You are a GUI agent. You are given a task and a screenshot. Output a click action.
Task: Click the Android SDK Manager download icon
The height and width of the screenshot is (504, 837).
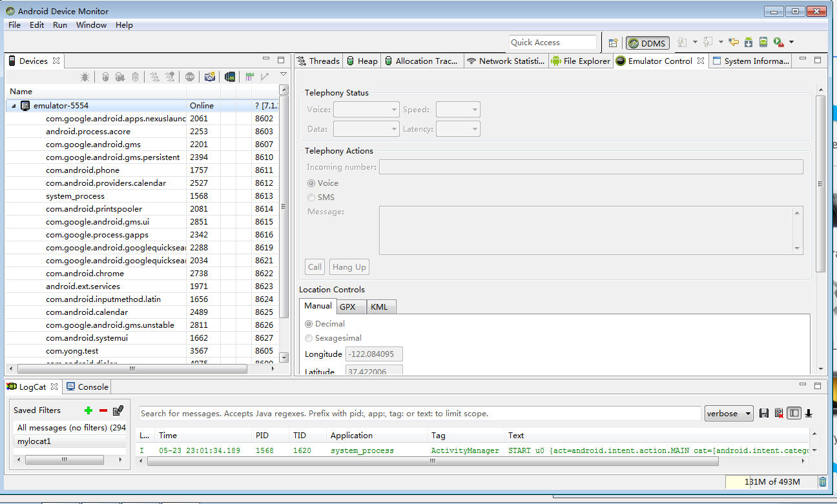tap(749, 43)
